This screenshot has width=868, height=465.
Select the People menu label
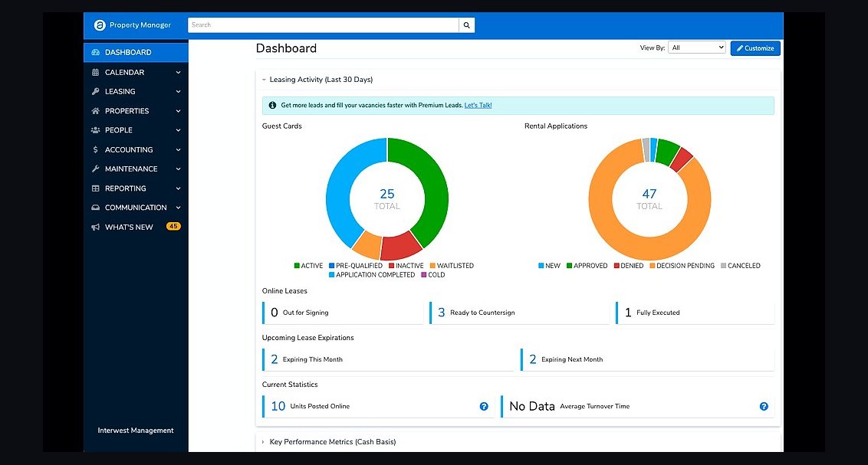click(x=118, y=130)
